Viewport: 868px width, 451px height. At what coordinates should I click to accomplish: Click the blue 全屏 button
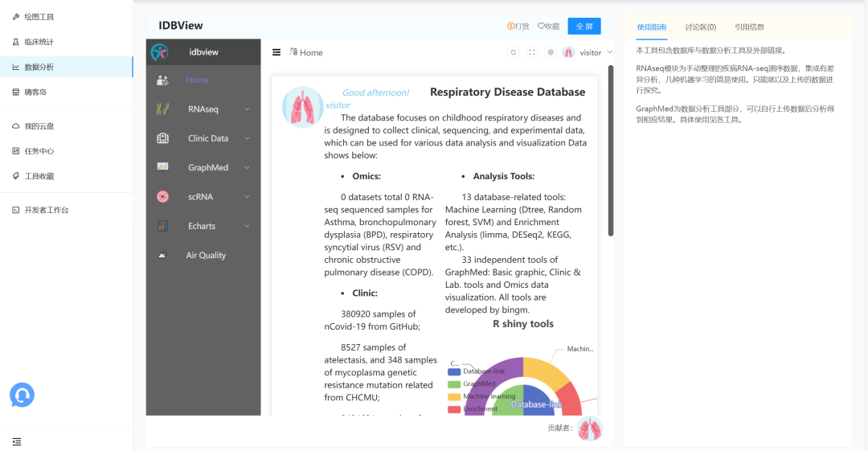(x=583, y=27)
